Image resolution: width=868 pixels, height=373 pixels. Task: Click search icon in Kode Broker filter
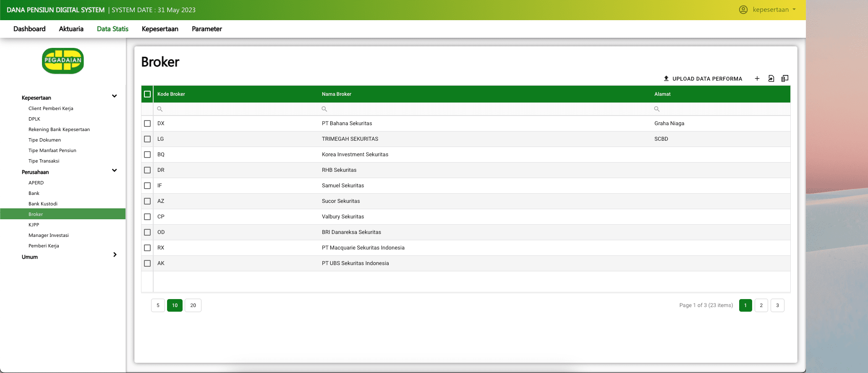click(160, 109)
